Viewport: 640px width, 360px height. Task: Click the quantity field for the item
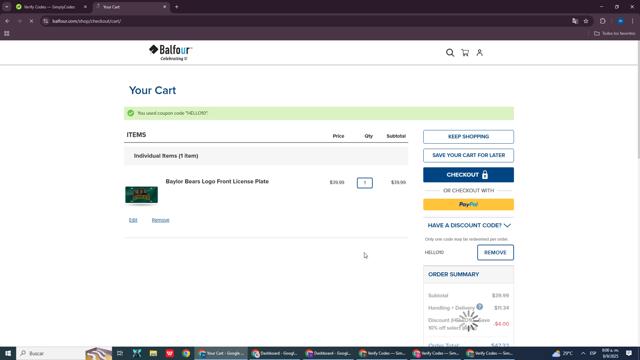click(364, 182)
